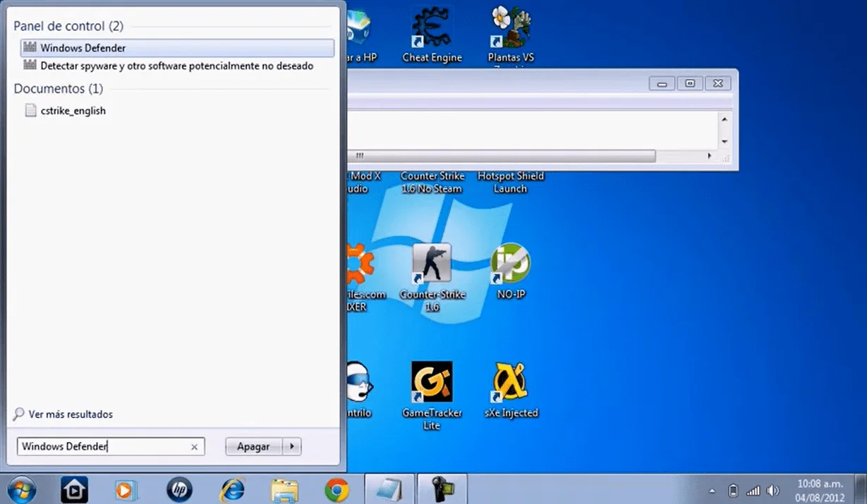Screen dimensions: 867x504
Task: Open the cstrike_english document
Action: coord(73,111)
